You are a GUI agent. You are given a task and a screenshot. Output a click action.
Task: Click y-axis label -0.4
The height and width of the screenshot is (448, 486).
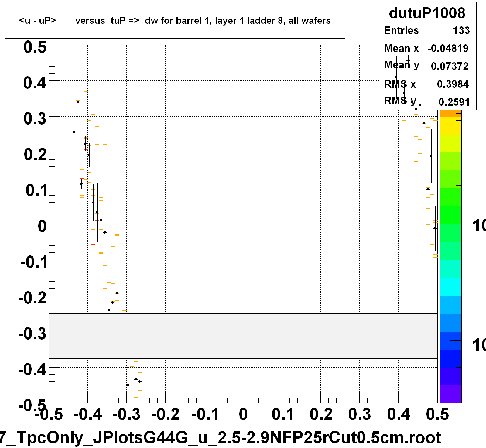click(x=33, y=369)
